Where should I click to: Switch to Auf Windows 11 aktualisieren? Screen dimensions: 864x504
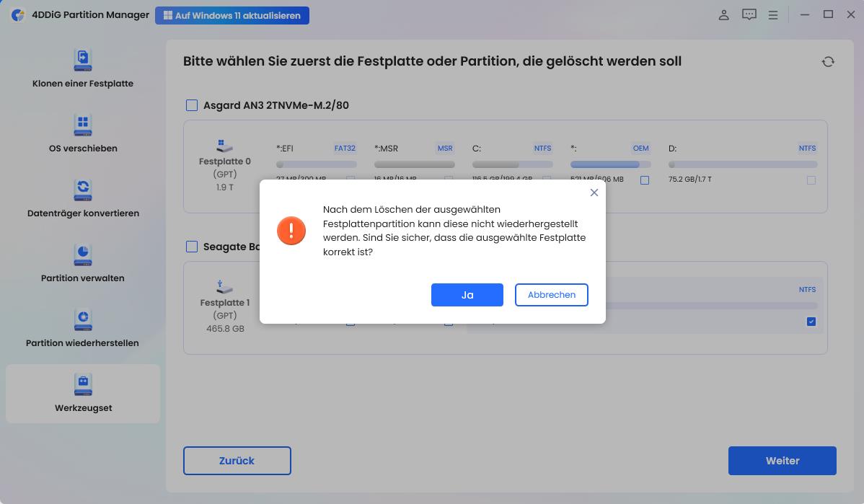(232, 15)
